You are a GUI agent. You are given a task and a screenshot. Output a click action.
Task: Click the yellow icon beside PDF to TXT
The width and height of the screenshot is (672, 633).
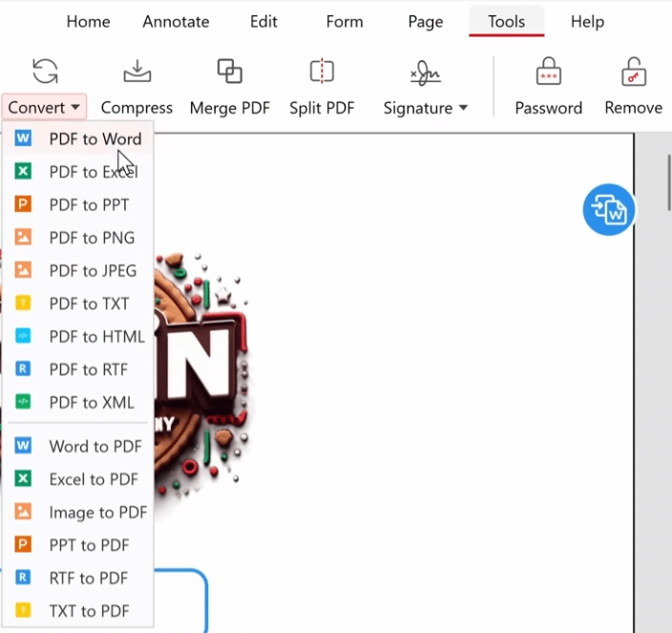[23, 303]
